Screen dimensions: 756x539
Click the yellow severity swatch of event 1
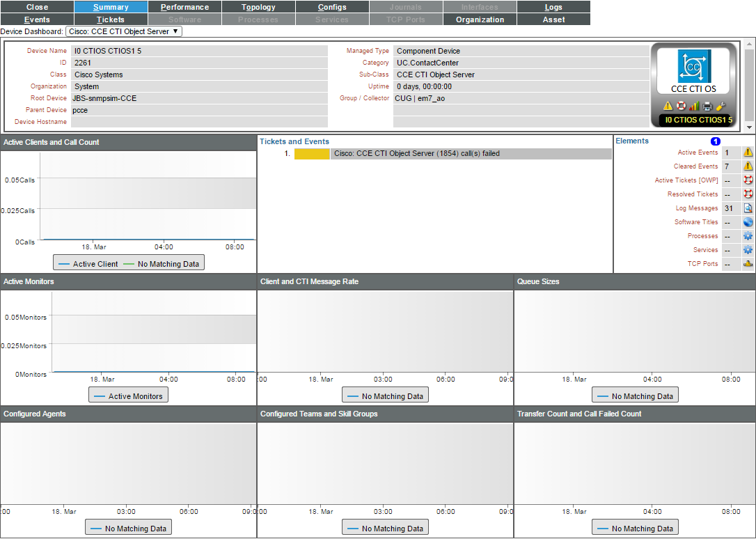312,154
